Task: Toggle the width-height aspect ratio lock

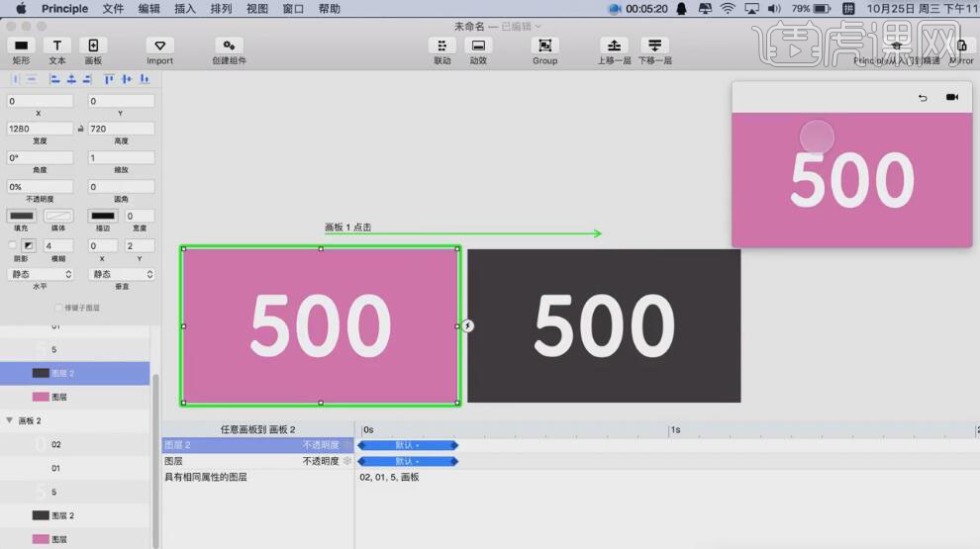Action: pyautogui.click(x=81, y=129)
